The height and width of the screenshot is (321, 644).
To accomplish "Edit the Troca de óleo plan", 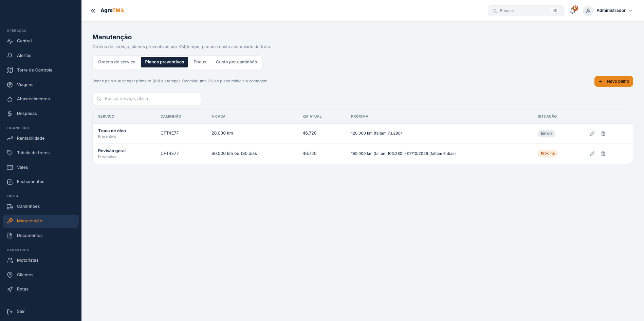I will (x=592, y=134).
